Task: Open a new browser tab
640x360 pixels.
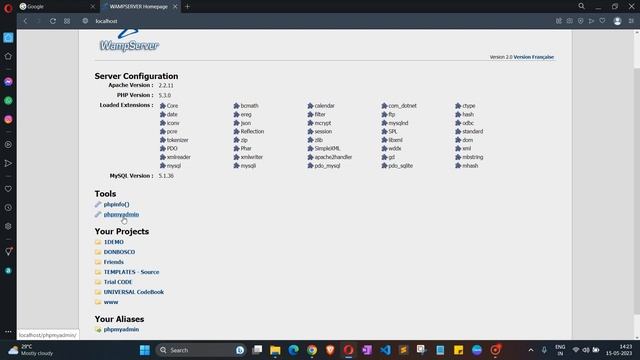Action: (187, 7)
